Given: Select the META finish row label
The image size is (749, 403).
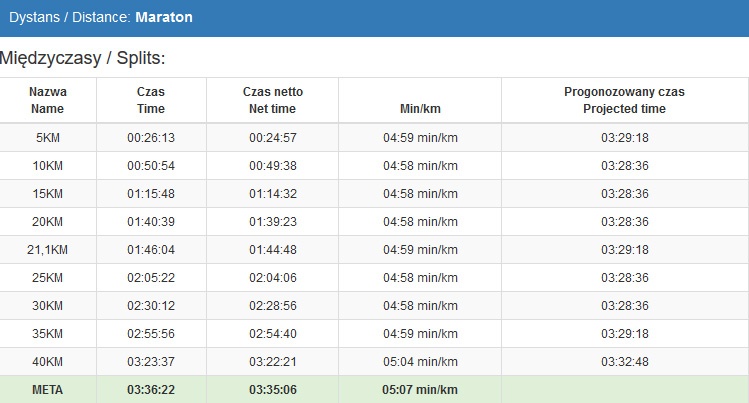Looking at the screenshot, I should click(x=48, y=390).
